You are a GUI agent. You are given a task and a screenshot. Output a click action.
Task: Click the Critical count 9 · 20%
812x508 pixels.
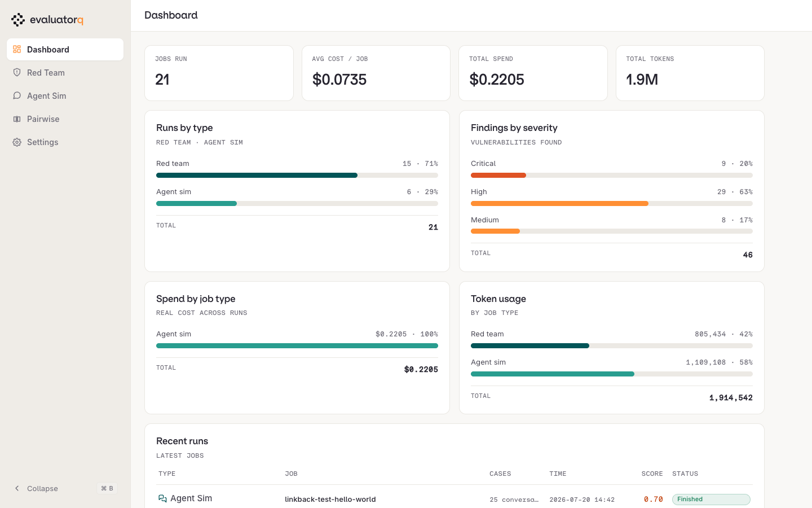(x=737, y=164)
